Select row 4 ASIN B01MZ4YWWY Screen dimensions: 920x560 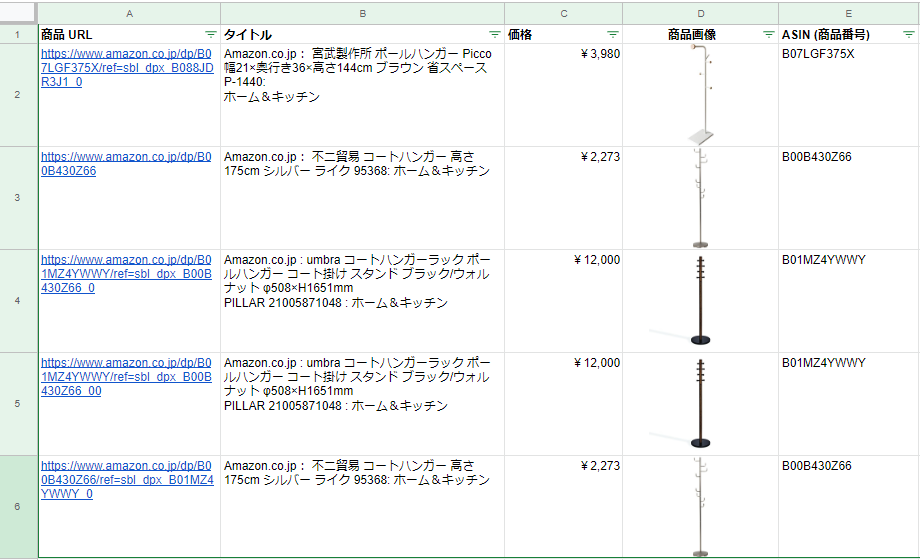[x=848, y=301]
